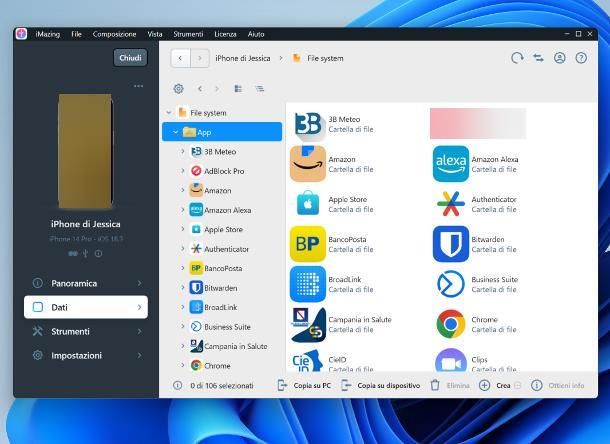
Task: Click the Amazon Alexa icon in grid
Action: tap(451, 164)
